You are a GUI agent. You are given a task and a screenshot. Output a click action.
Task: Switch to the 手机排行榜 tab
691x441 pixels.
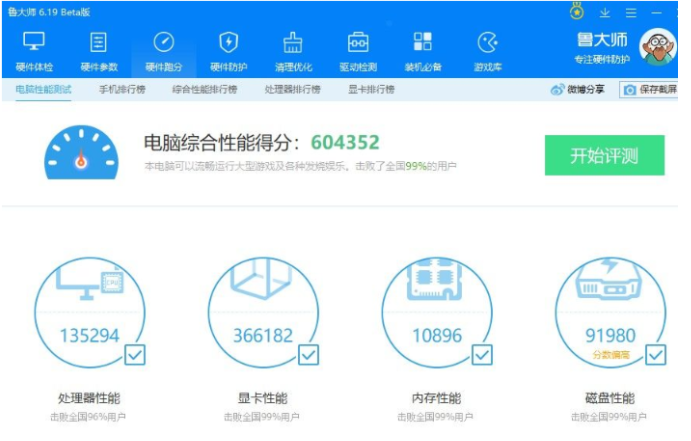(x=122, y=89)
